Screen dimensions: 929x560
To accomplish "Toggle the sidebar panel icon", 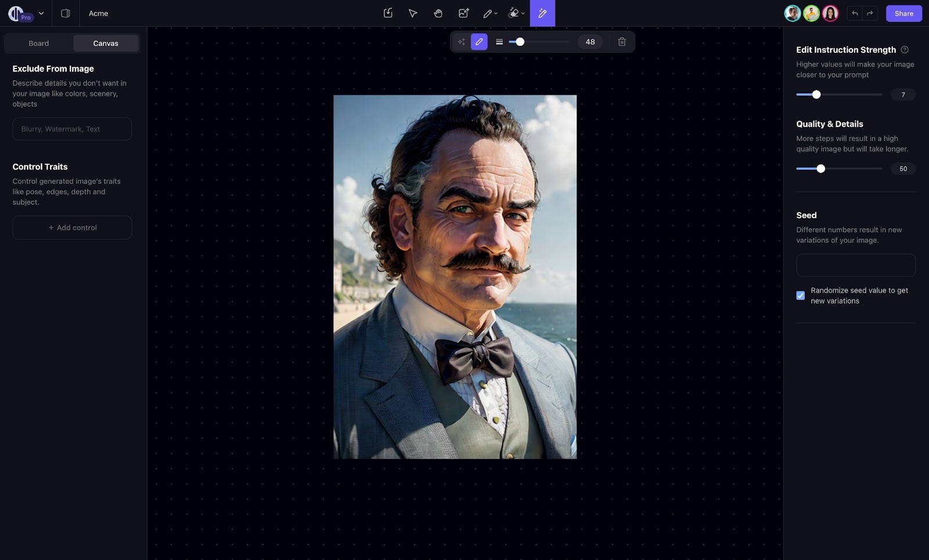I will pyautogui.click(x=66, y=13).
